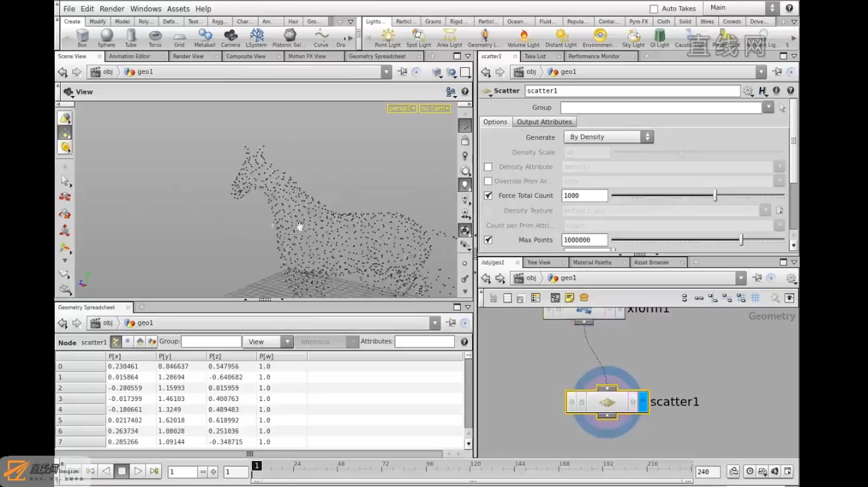Add a Sky Light
868x487 pixels.
[633, 38]
